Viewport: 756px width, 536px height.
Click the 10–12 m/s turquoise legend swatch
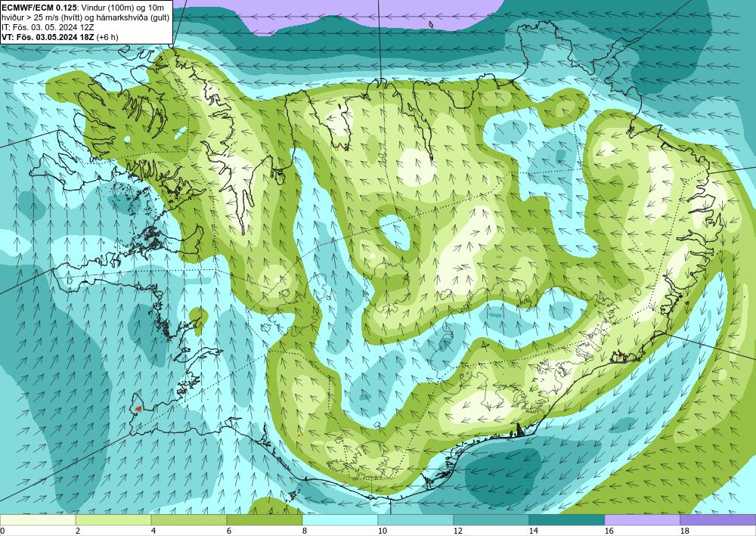coord(415,520)
